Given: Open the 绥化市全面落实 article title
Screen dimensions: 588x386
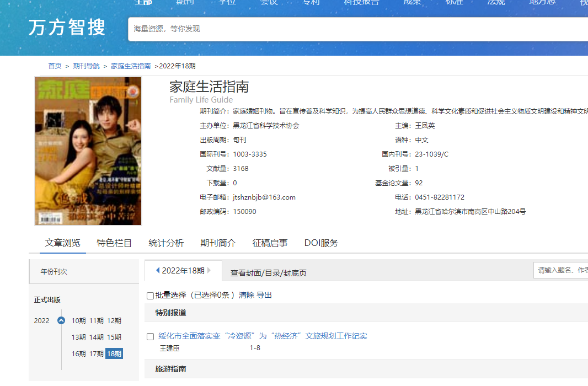Looking at the screenshot, I should [x=263, y=336].
